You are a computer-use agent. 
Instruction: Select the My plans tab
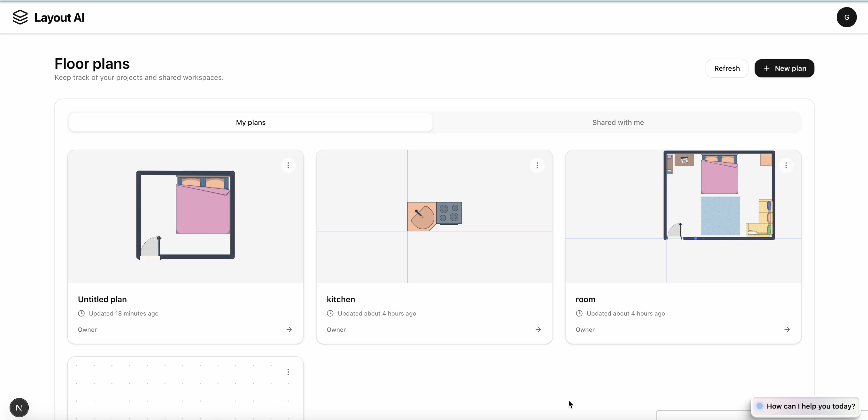[x=251, y=122]
